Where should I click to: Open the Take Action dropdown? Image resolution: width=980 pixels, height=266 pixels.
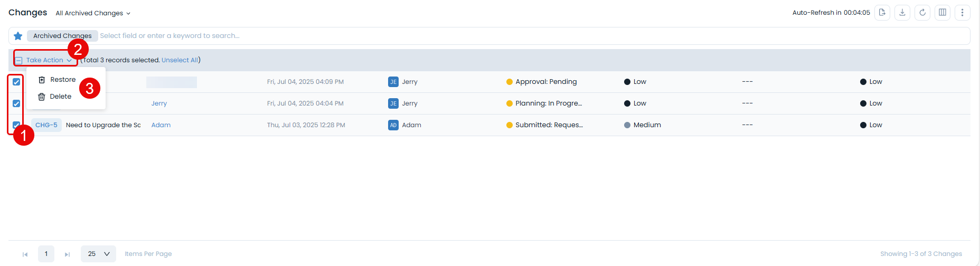(x=49, y=60)
